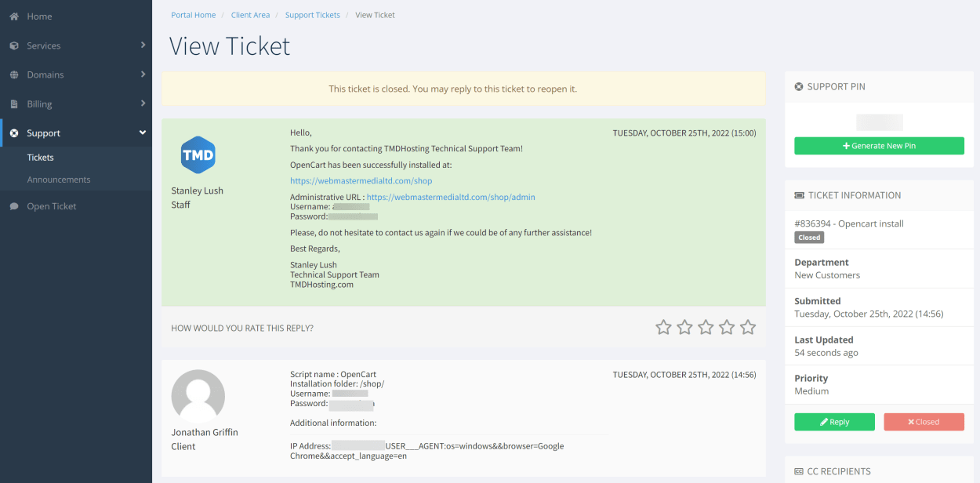Viewport: 980px width, 483px height.
Task: Go to Client Area breadcrumb
Action: pos(250,15)
